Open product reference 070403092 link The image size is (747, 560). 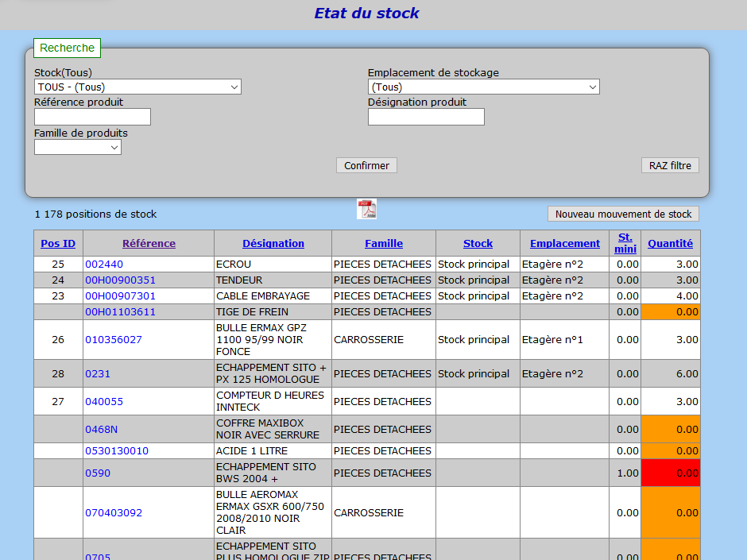[x=114, y=513]
